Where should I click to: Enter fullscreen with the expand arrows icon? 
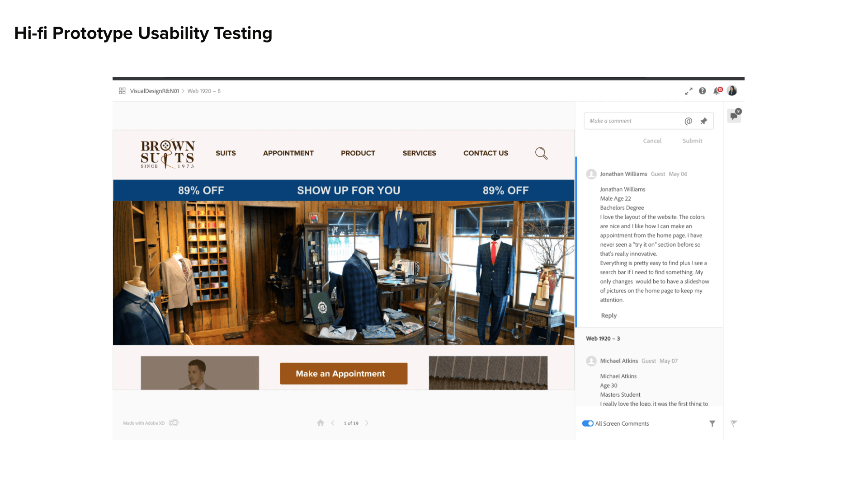click(x=689, y=91)
